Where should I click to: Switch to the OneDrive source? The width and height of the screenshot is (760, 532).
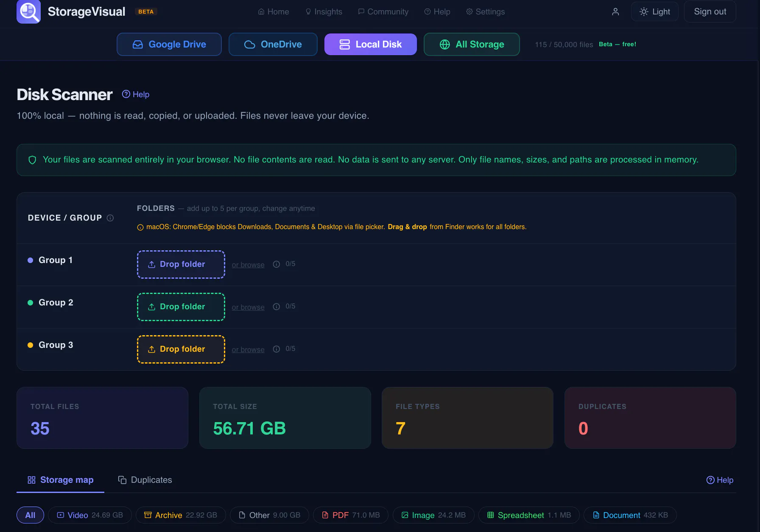tap(273, 44)
